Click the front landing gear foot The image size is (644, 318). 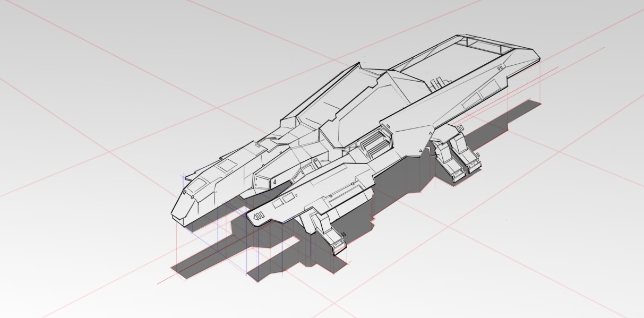point(338,244)
